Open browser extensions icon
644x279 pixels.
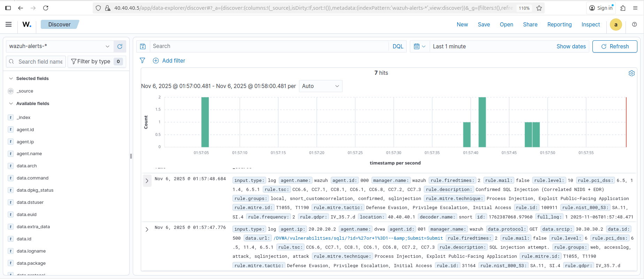click(623, 8)
